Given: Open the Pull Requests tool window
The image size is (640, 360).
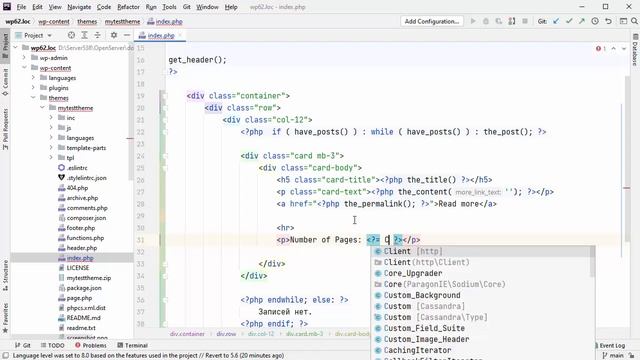Looking at the screenshot, I should (x=5, y=129).
